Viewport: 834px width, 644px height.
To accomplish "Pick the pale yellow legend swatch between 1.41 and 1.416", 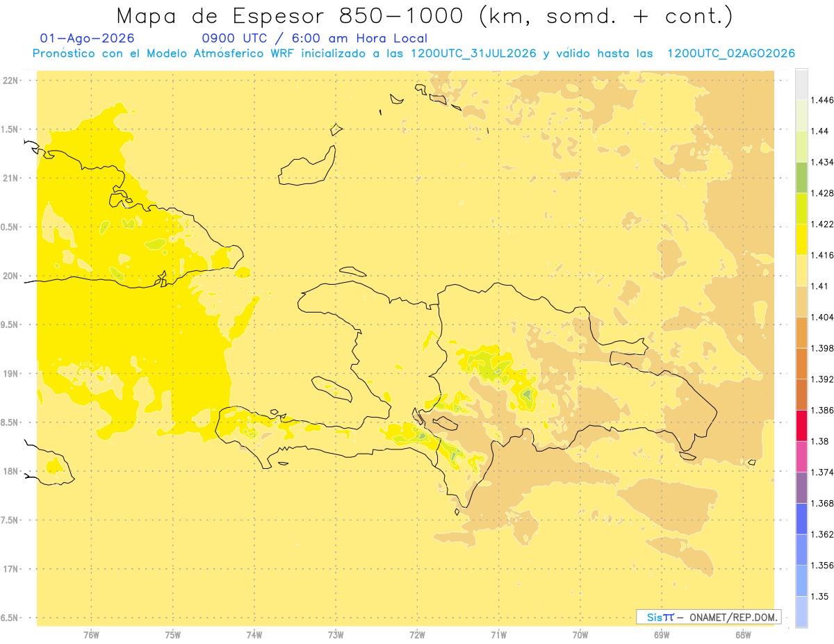I will (x=801, y=270).
